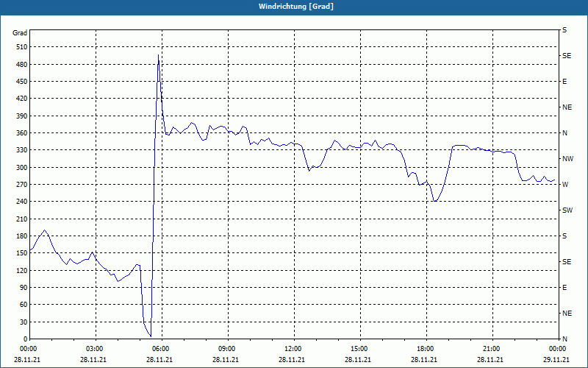Click the 360 y-axis tick label

[x=22, y=133]
